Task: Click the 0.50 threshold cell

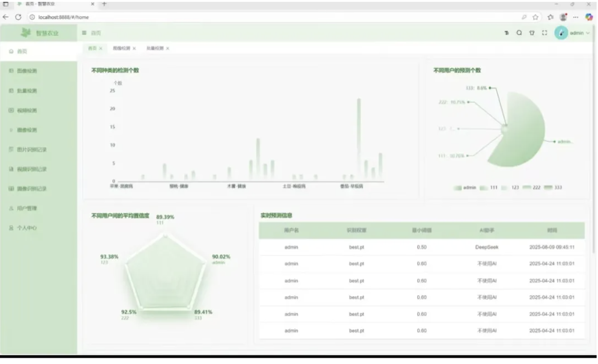Action: (x=421, y=247)
